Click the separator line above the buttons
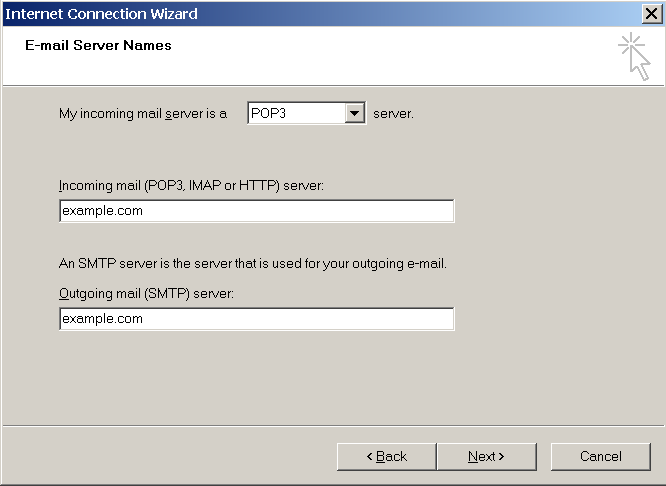 tap(333, 425)
